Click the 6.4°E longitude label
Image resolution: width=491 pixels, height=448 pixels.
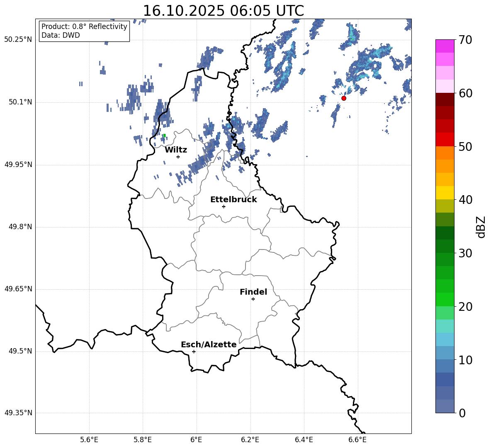coord(304,440)
